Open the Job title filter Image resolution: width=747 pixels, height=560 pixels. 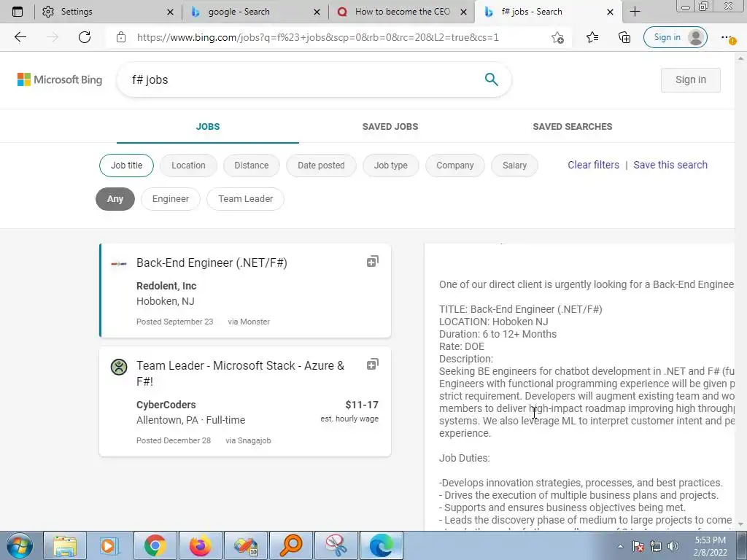click(127, 166)
